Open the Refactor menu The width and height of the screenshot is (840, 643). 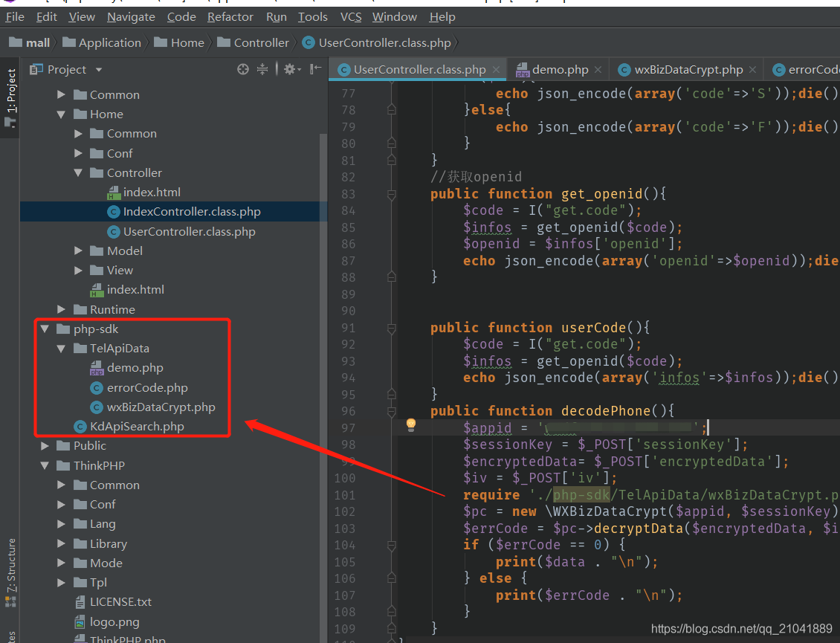(230, 17)
